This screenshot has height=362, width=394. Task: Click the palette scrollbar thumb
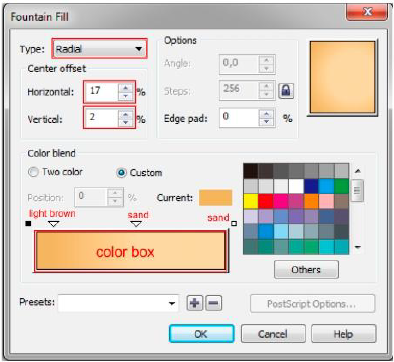(357, 191)
